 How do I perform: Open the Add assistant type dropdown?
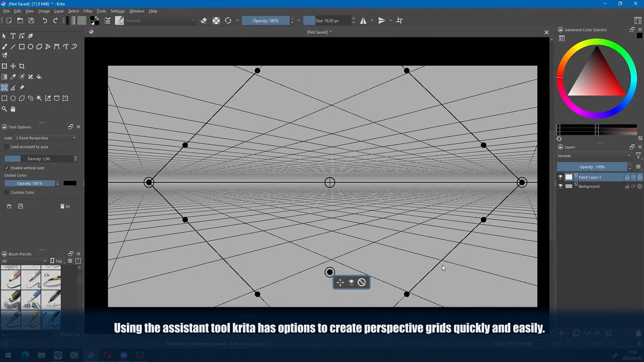click(46, 138)
